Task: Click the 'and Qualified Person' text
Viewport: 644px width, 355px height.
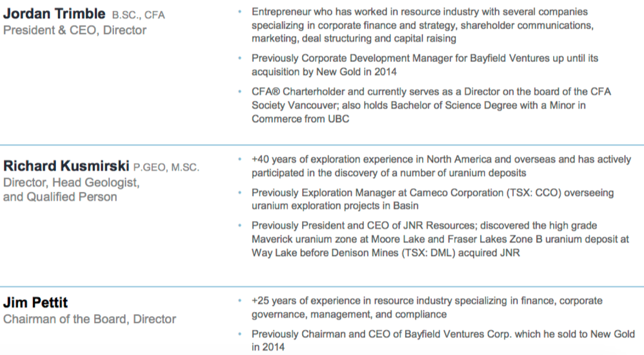Action: [x=60, y=197]
